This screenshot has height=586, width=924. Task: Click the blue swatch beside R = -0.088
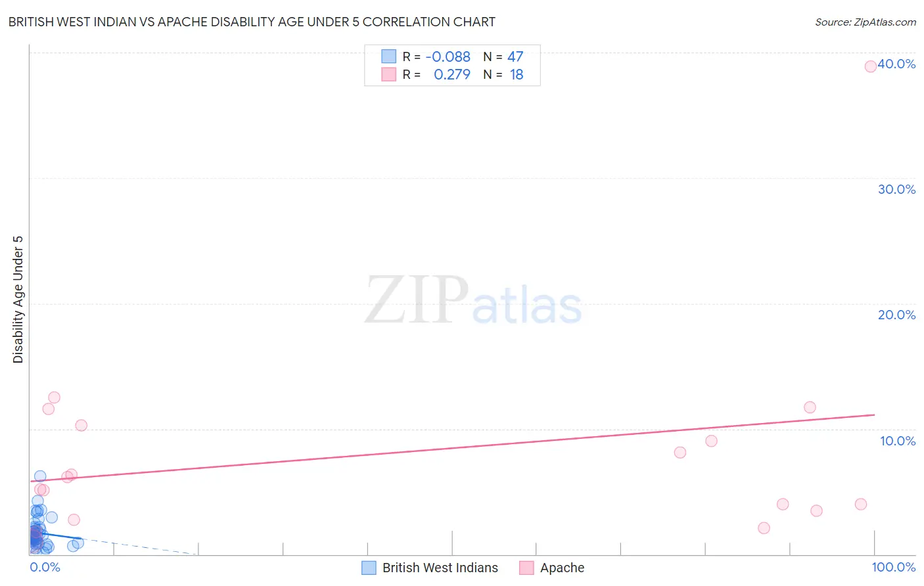point(389,56)
